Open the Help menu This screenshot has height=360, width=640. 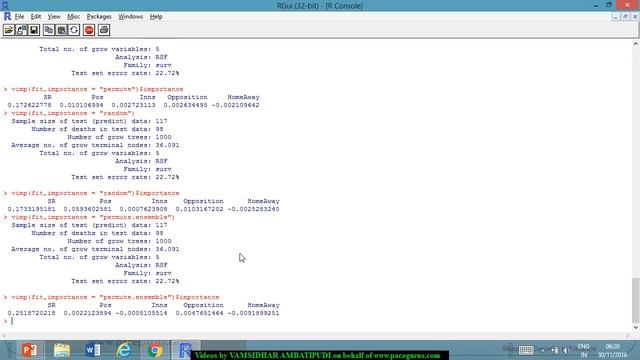pyautogui.click(x=156, y=17)
